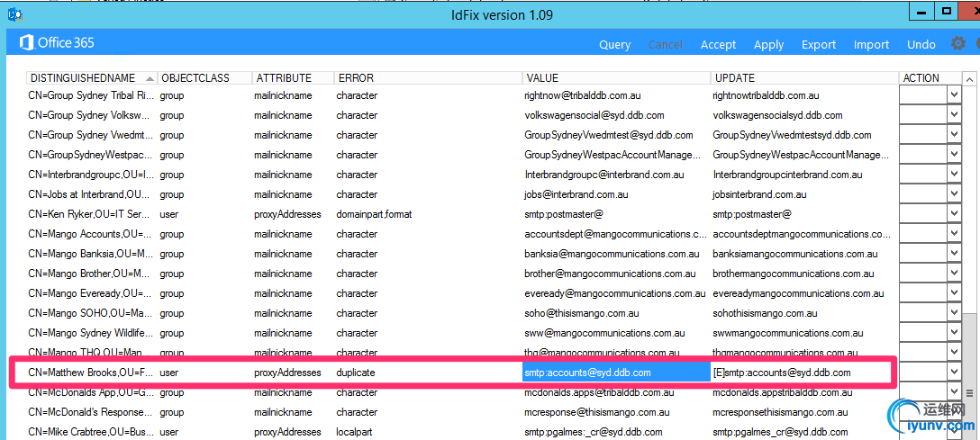
Task: Open action dropdown for Mango SOHO row
Action: coord(954,313)
